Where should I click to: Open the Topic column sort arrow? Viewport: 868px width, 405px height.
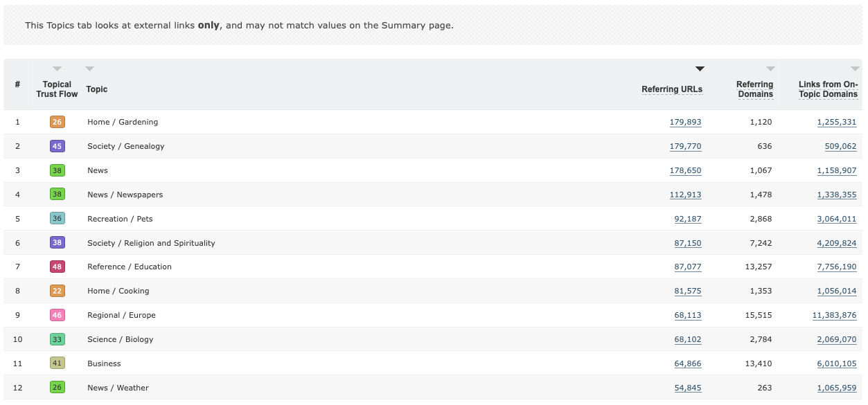point(89,68)
